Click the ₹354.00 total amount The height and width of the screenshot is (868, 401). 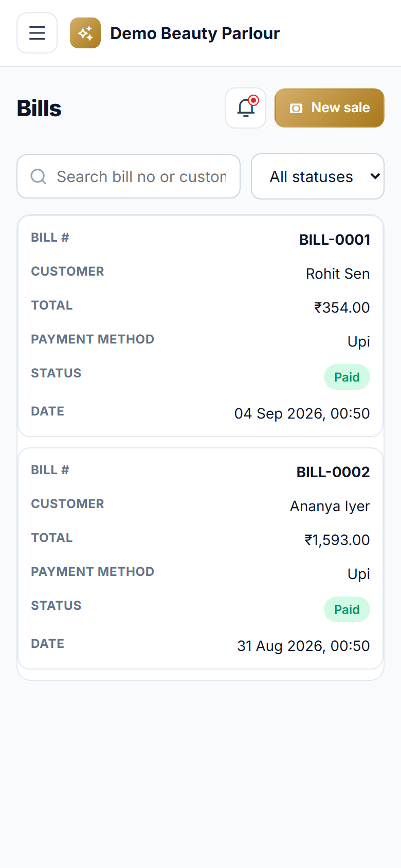(342, 308)
